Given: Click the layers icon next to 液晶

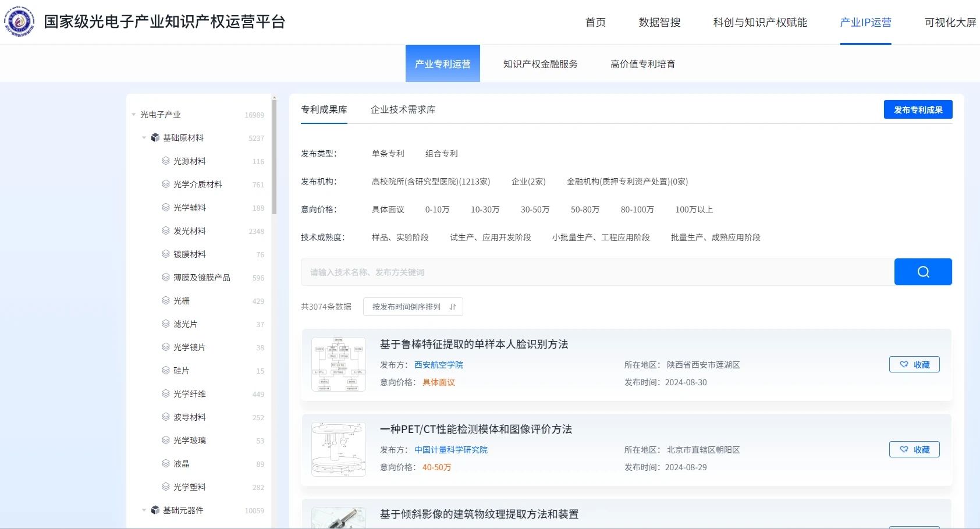Looking at the screenshot, I should 166,464.
